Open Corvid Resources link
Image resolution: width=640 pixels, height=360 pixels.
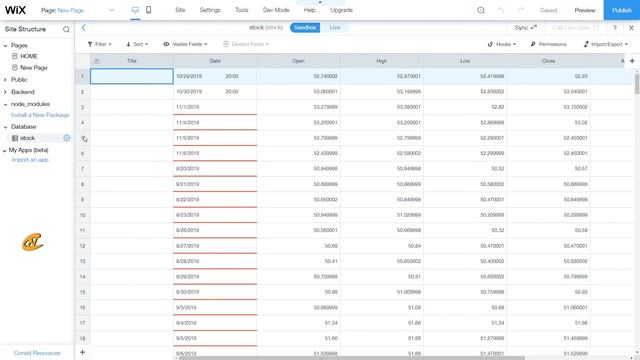coord(37,353)
